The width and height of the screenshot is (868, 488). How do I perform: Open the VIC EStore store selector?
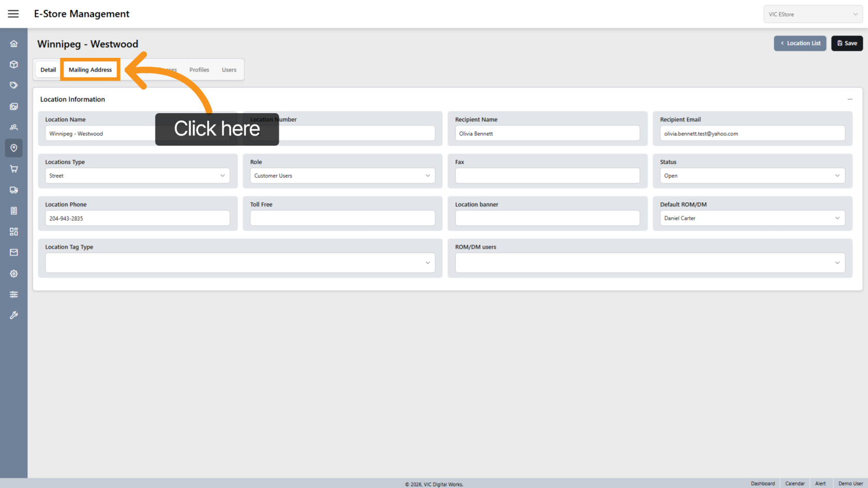813,14
